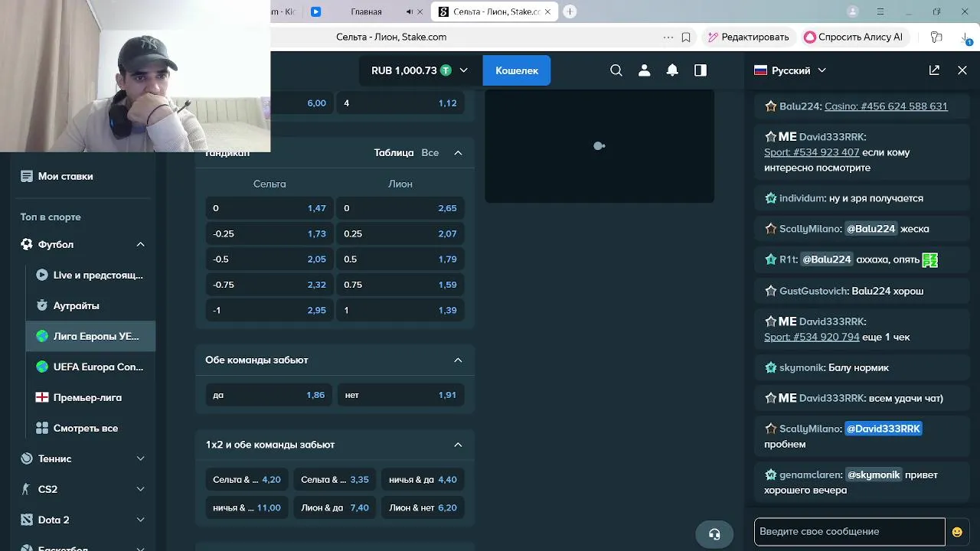
Task: Open Премьер-лига sidebar item
Action: tap(91, 397)
